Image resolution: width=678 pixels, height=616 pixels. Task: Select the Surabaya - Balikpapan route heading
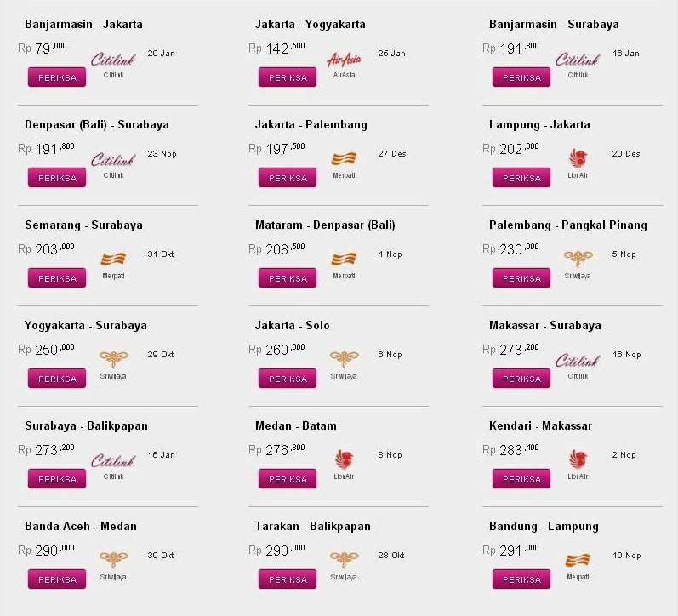86,425
